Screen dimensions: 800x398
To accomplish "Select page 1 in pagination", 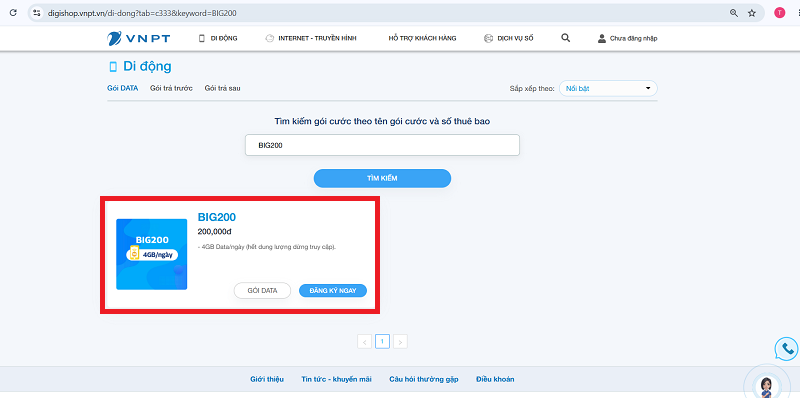I will point(382,341).
